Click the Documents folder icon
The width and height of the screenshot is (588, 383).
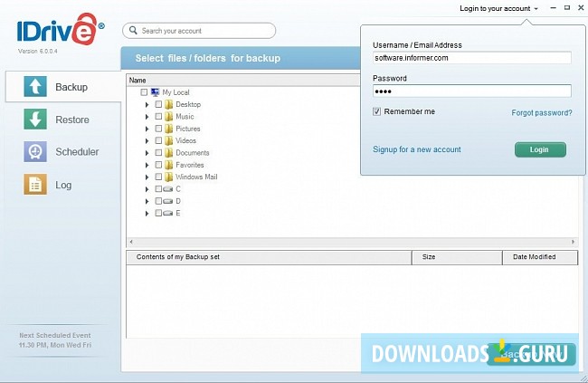pos(169,153)
